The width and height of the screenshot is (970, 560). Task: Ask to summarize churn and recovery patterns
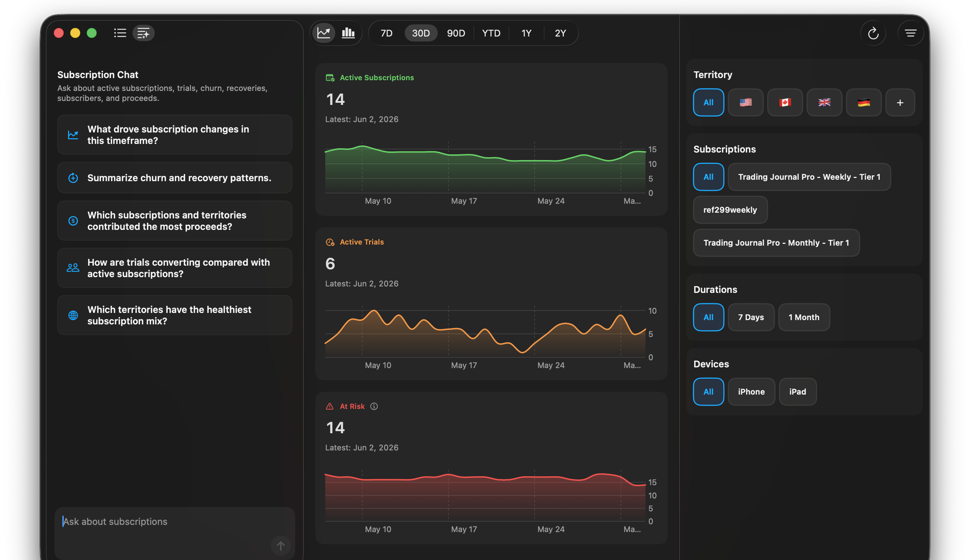[x=174, y=178]
